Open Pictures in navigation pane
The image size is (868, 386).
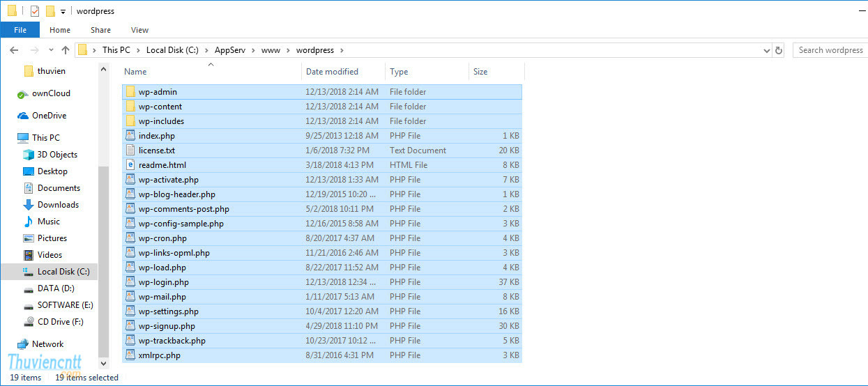52,238
